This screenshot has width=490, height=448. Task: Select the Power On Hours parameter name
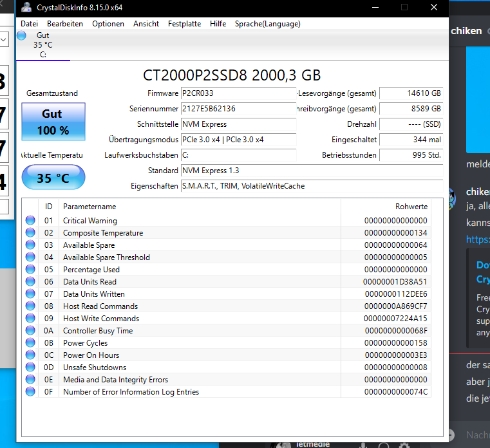91,355
